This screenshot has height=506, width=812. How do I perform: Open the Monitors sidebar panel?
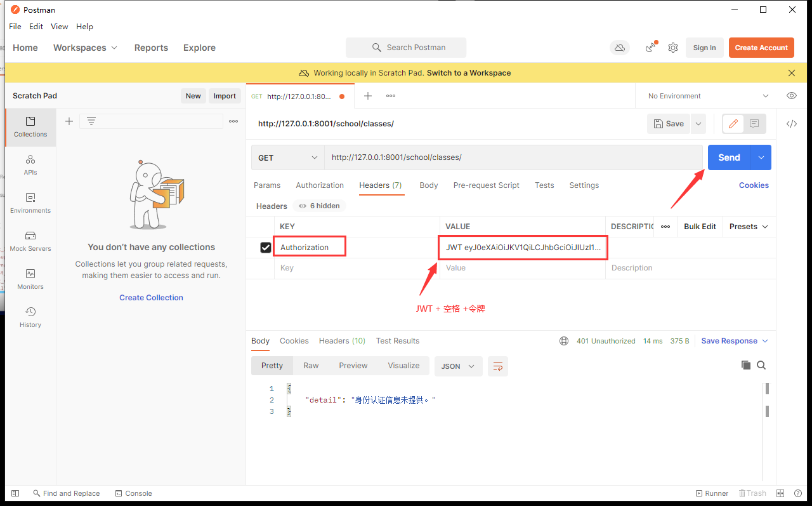tap(30, 279)
